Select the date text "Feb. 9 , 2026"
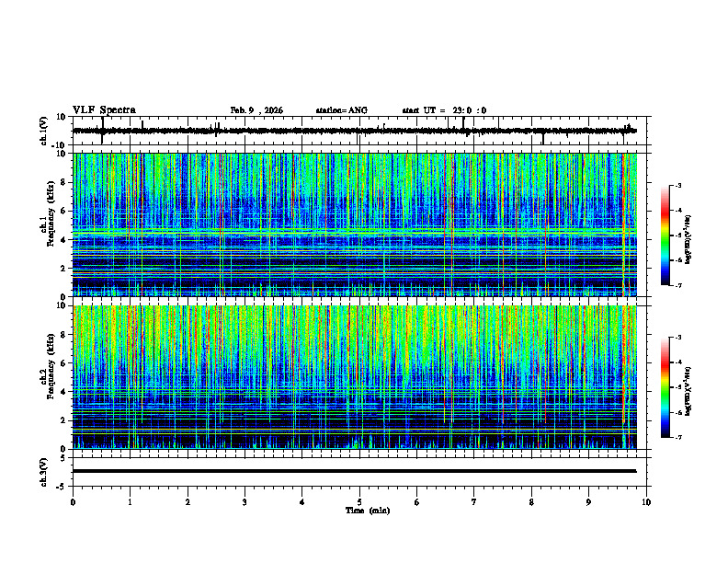 tap(256, 110)
